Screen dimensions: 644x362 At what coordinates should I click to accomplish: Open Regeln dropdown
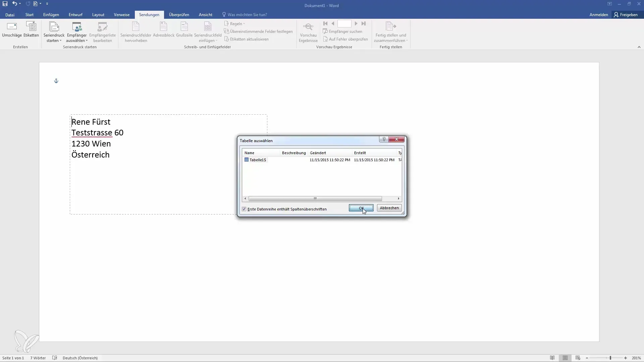pyautogui.click(x=235, y=24)
